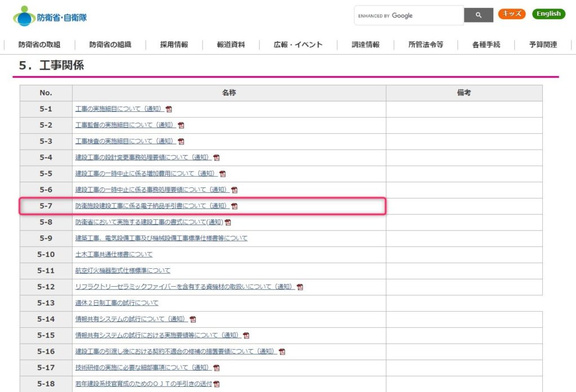576x392 pixels.
Task: Open the 所管法令等 menu item
Action: click(x=426, y=44)
